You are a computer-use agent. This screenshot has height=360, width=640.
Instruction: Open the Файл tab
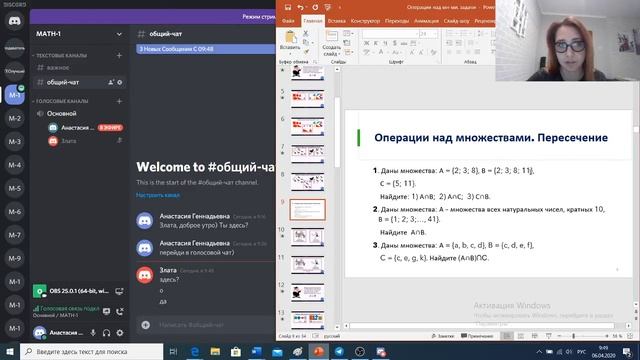tap(288, 21)
